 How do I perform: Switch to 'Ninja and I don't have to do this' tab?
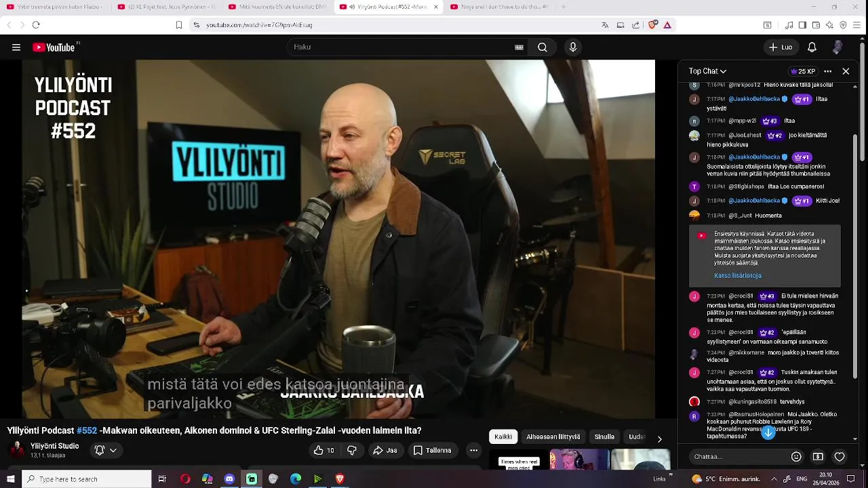500,7
